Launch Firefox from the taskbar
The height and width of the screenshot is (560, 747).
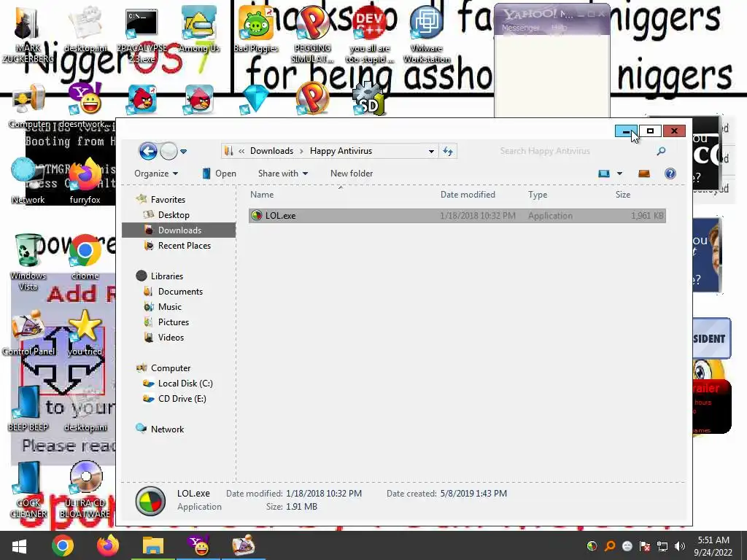(x=108, y=545)
